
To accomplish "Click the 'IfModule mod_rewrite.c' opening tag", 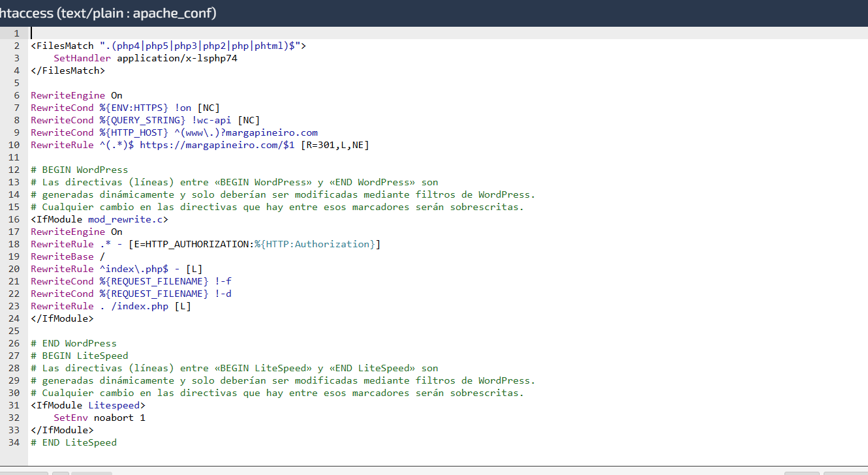I will (99, 219).
